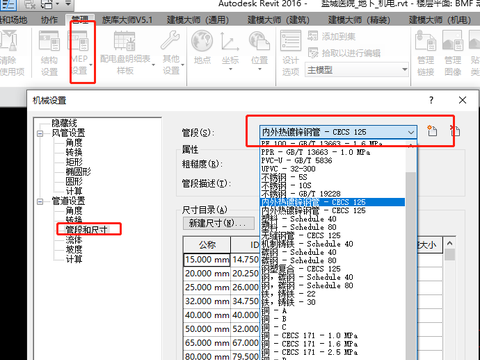
Task: Click the 新建尺寸(N)... button
Action: [219, 223]
